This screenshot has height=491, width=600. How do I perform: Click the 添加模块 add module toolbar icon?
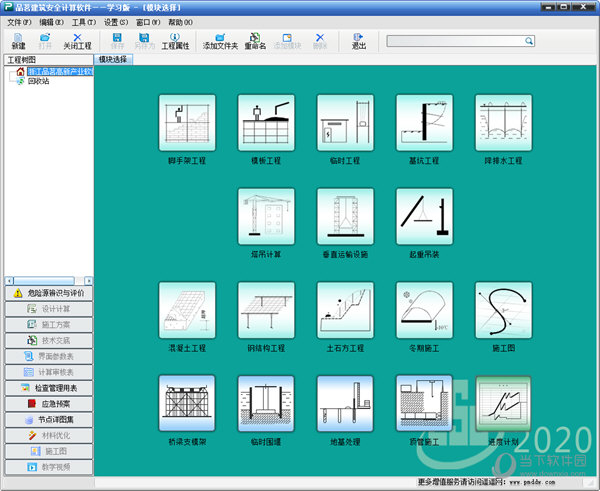pyautogui.click(x=287, y=41)
